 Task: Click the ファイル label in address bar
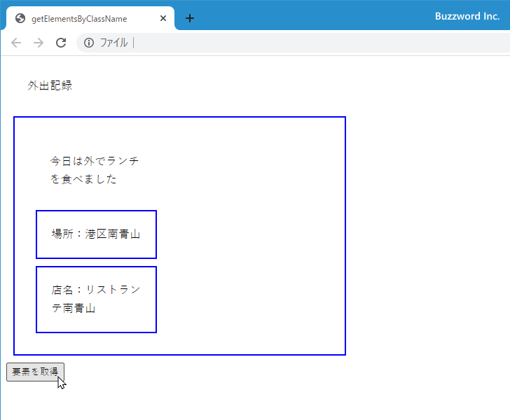[x=113, y=43]
